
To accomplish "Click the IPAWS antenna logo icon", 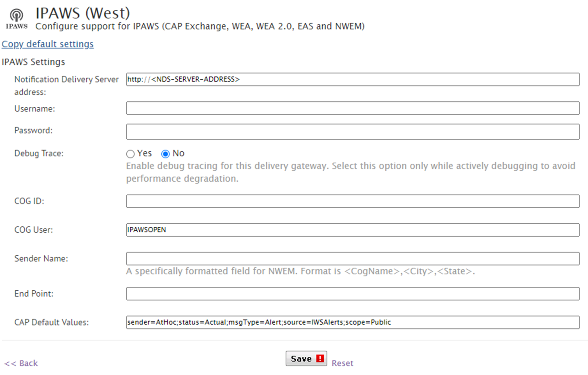I will click(x=17, y=19).
